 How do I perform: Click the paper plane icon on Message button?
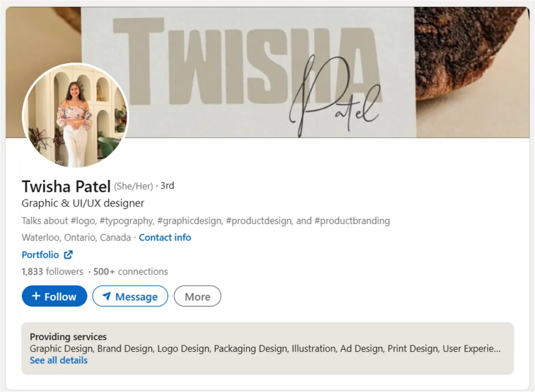[x=106, y=296]
